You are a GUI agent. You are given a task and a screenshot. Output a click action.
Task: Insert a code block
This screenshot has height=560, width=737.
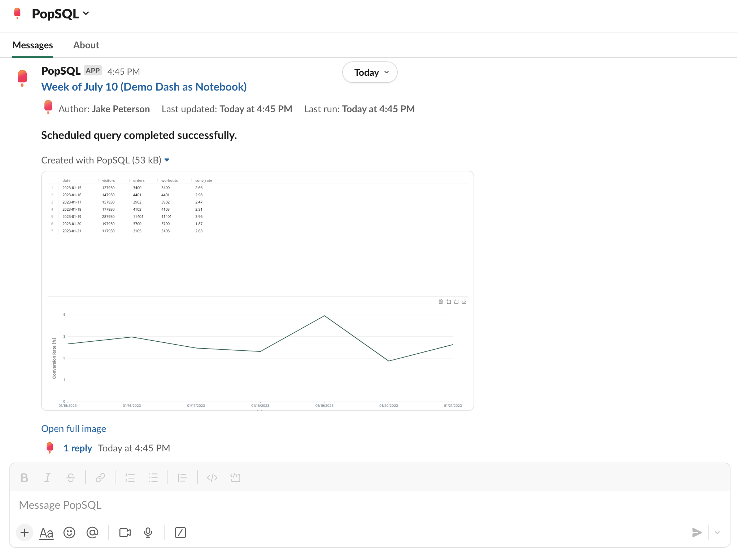pyautogui.click(x=235, y=478)
